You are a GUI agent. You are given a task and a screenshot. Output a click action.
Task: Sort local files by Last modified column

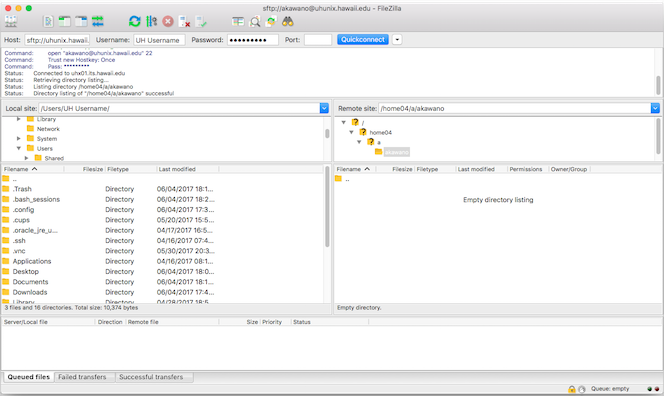pyautogui.click(x=187, y=169)
